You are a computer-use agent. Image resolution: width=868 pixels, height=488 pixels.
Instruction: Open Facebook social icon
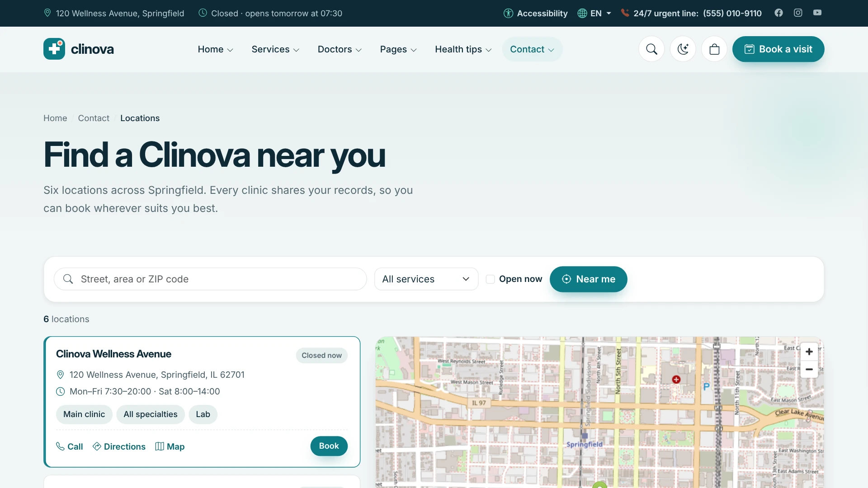coord(778,13)
